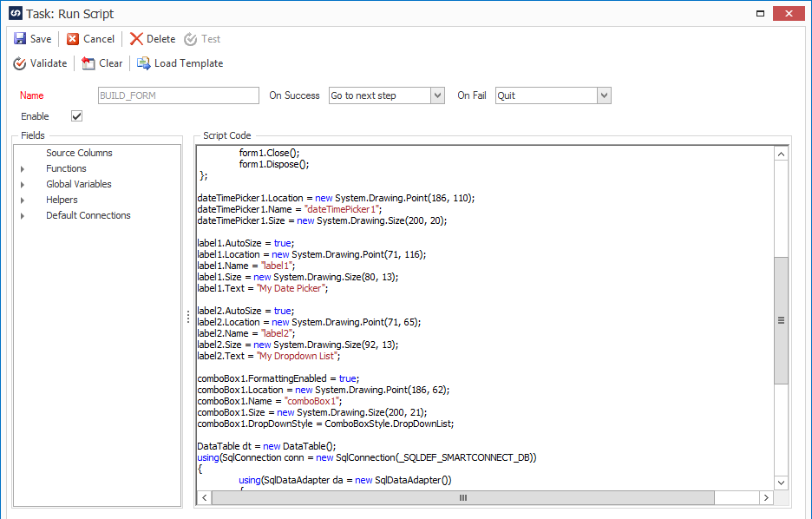This screenshot has height=519, width=812.
Task: Open the On Success dropdown
Action: (x=437, y=95)
